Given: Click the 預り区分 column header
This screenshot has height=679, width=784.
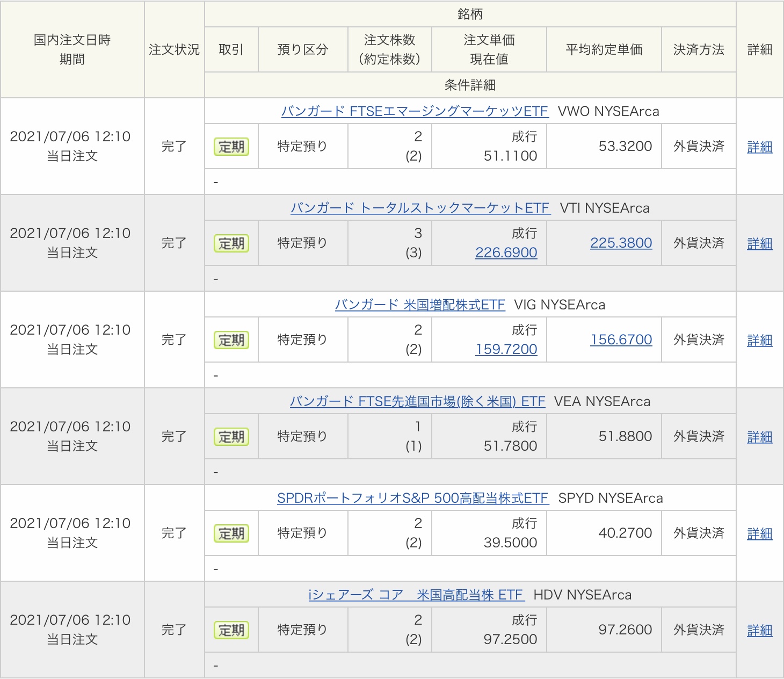Looking at the screenshot, I should tap(303, 49).
